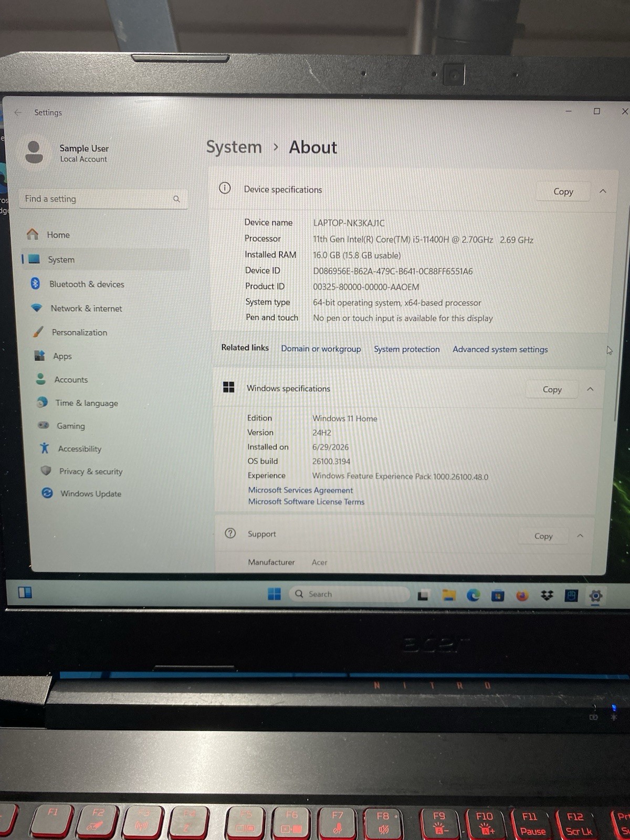Click the Time & language globe icon
Screen dimensions: 630x840
pyautogui.click(x=42, y=402)
